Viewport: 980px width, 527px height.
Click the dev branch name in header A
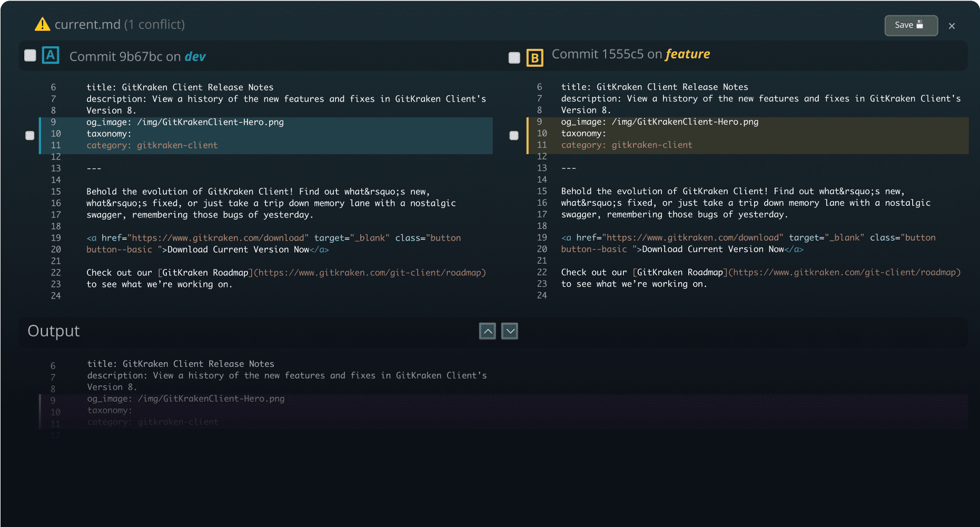tap(195, 56)
